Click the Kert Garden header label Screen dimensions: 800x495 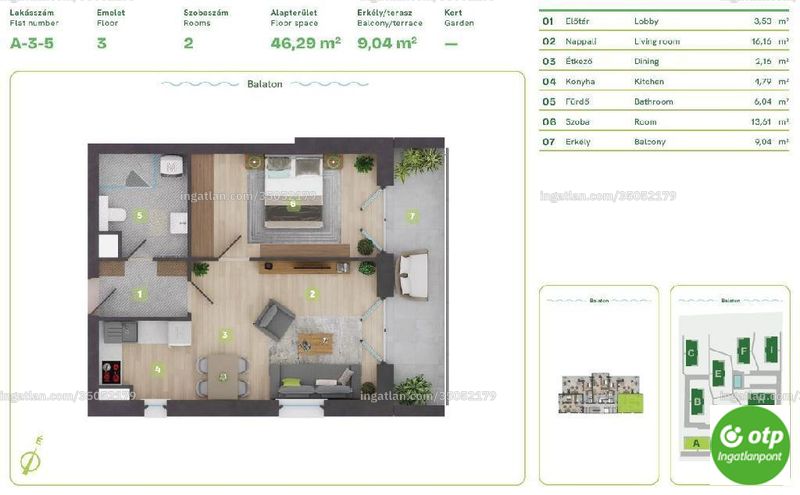[459, 18]
